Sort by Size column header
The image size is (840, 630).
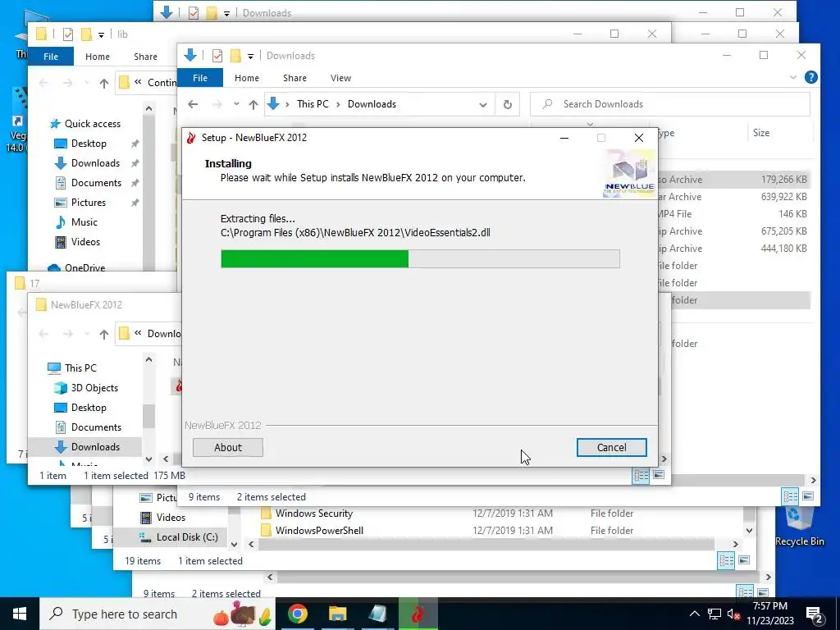pos(760,133)
